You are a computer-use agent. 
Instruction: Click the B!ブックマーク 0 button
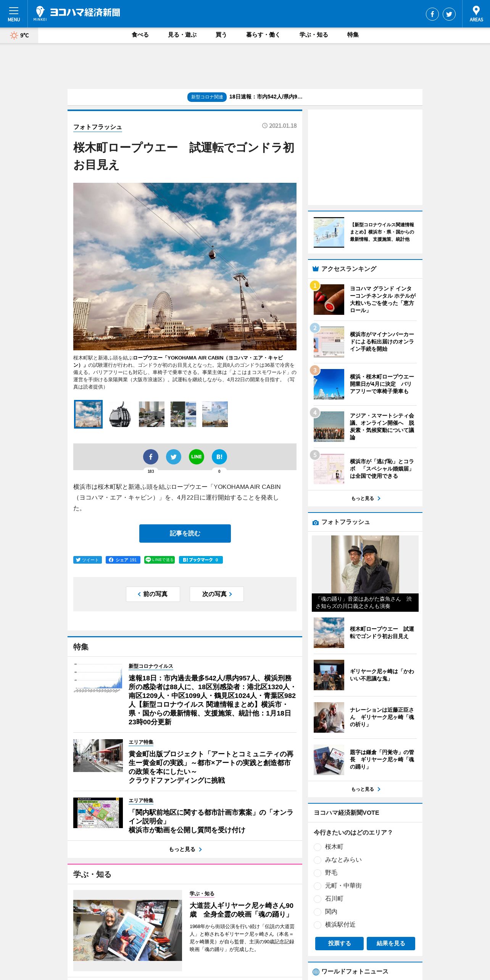[201, 560]
